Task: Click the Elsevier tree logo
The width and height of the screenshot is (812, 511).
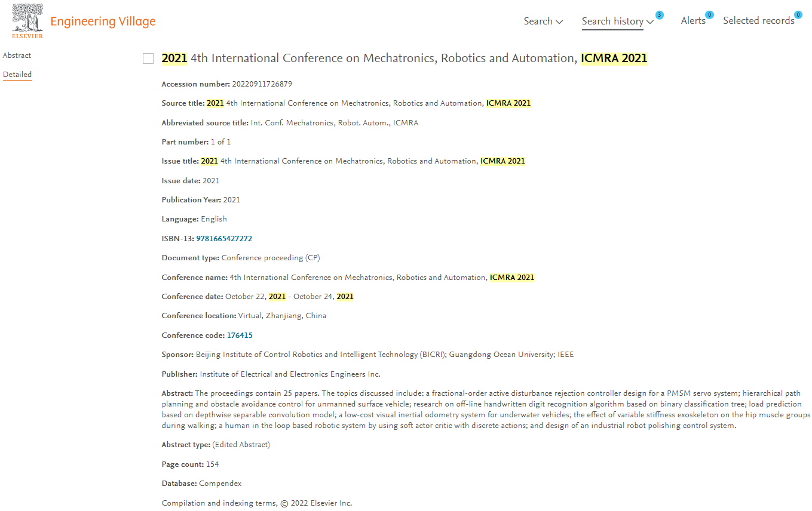Action: pyautogui.click(x=27, y=21)
